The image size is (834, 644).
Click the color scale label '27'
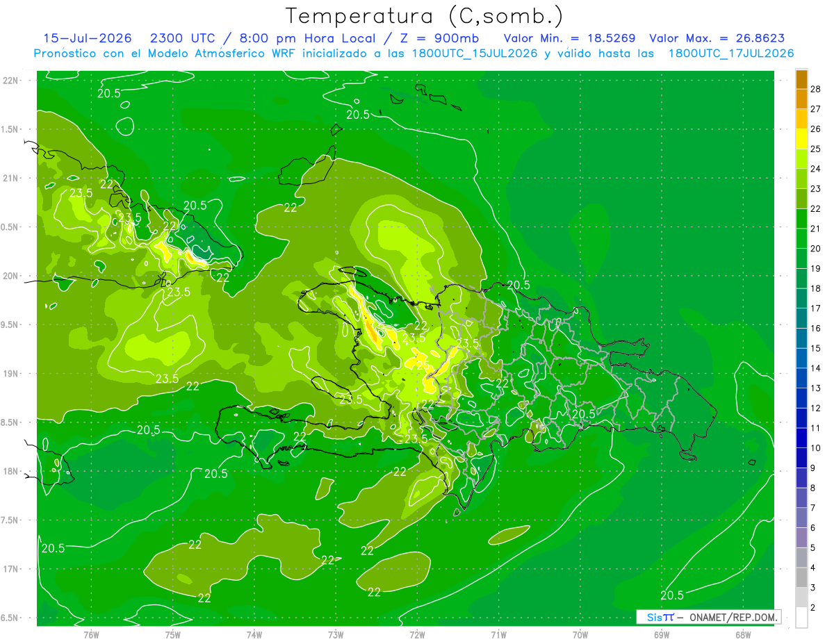815,109
